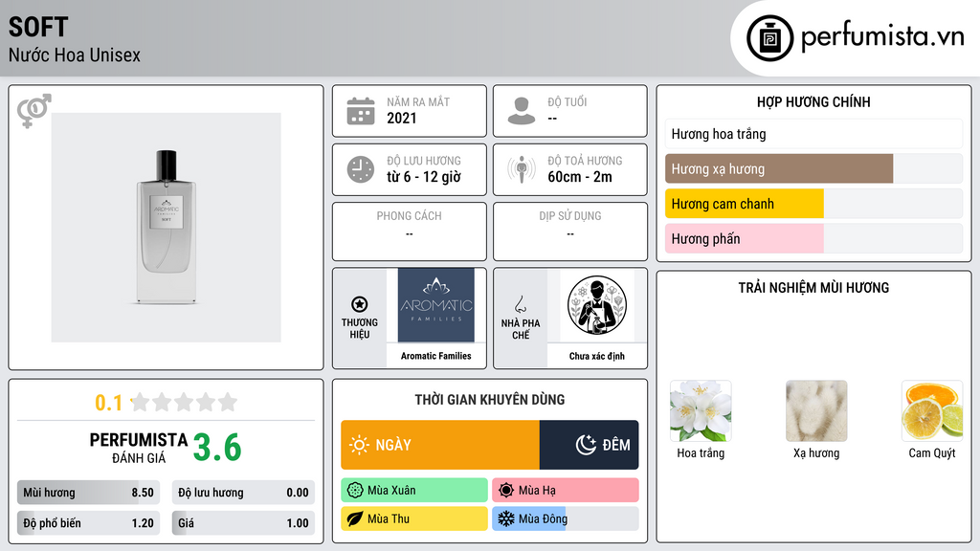The height and width of the screenshot is (551, 980).
Task: Click the 0.1 user rating number
Action: tap(109, 403)
